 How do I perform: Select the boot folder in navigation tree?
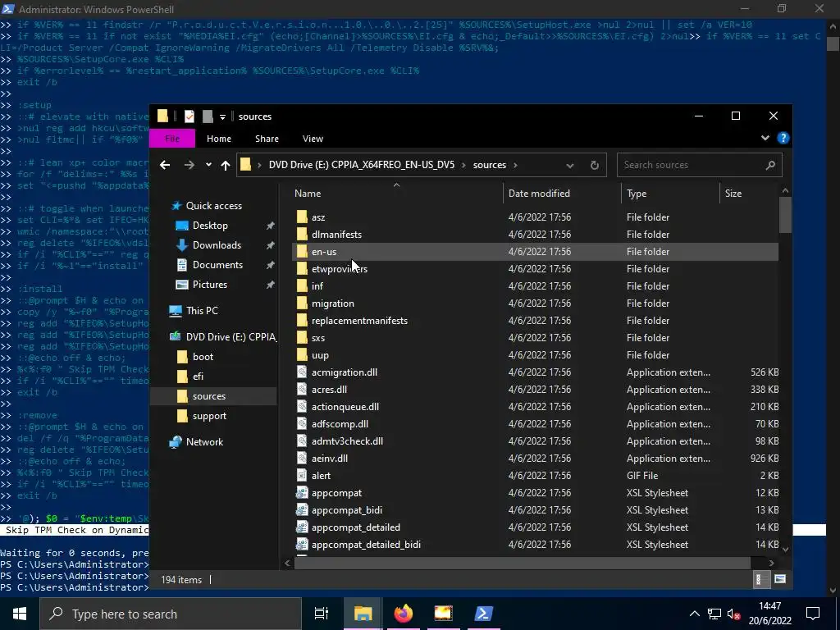[x=203, y=357]
